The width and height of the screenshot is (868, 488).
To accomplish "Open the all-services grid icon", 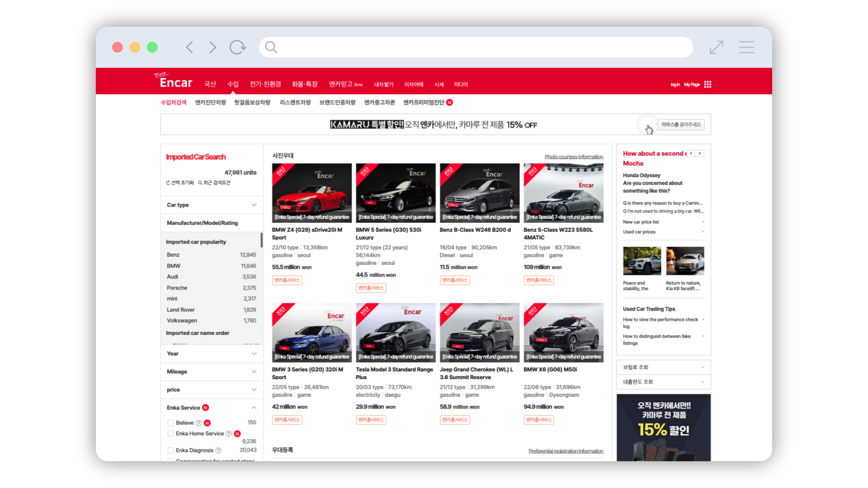I will [x=708, y=84].
